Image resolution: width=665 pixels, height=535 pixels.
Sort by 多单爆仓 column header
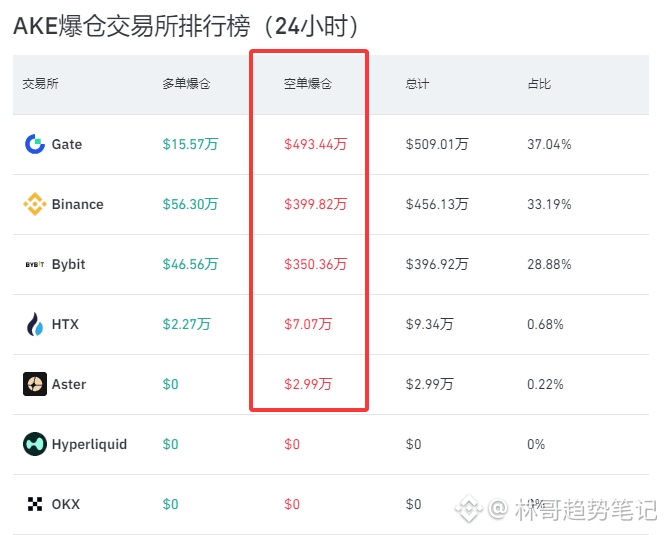click(186, 84)
